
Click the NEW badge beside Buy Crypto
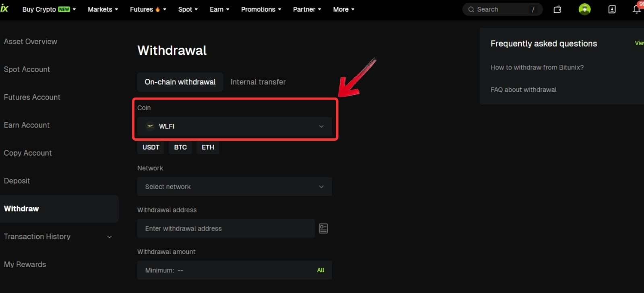coord(64,9)
